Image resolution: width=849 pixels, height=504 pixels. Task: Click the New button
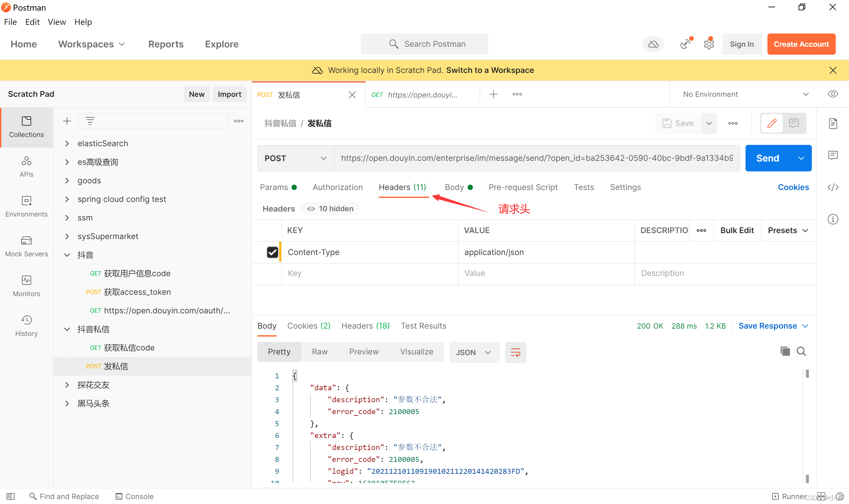(197, 94)
